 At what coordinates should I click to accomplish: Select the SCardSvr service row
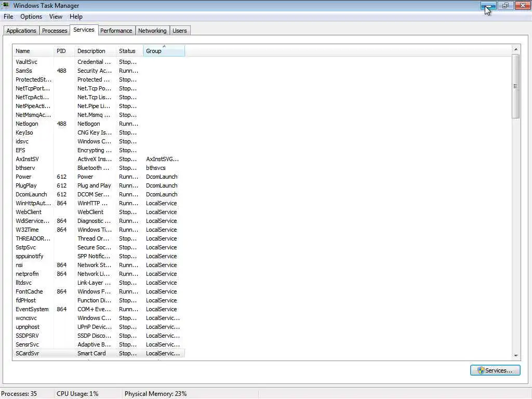pyautogui.click(x=99, y=353)
